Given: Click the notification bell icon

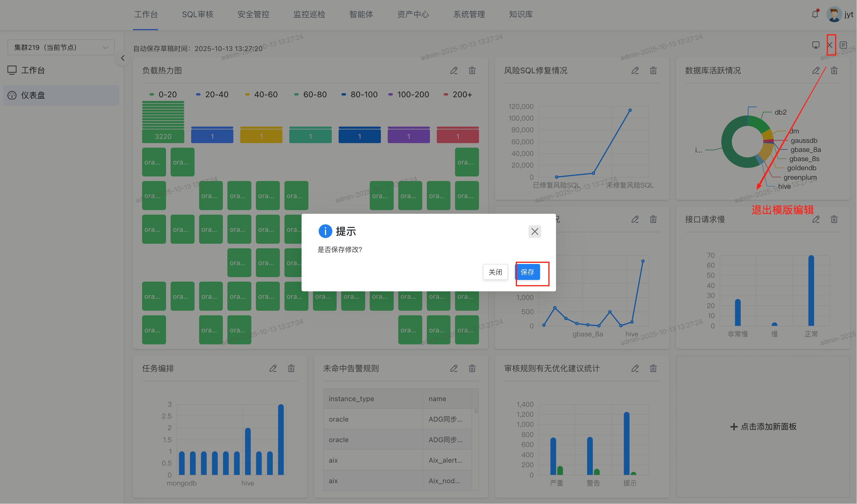Looking at the screenshot, I should (815, 14).
